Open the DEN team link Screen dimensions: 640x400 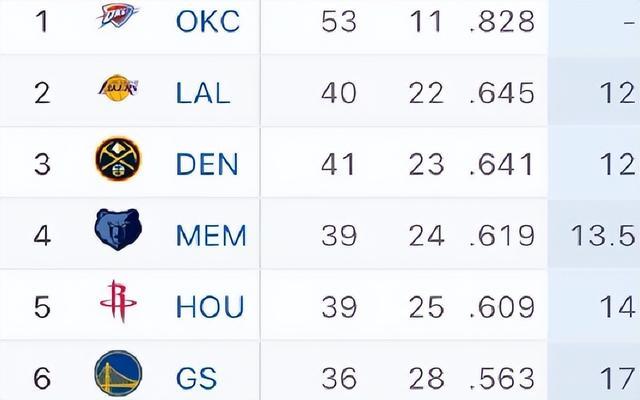click(207, 164)
